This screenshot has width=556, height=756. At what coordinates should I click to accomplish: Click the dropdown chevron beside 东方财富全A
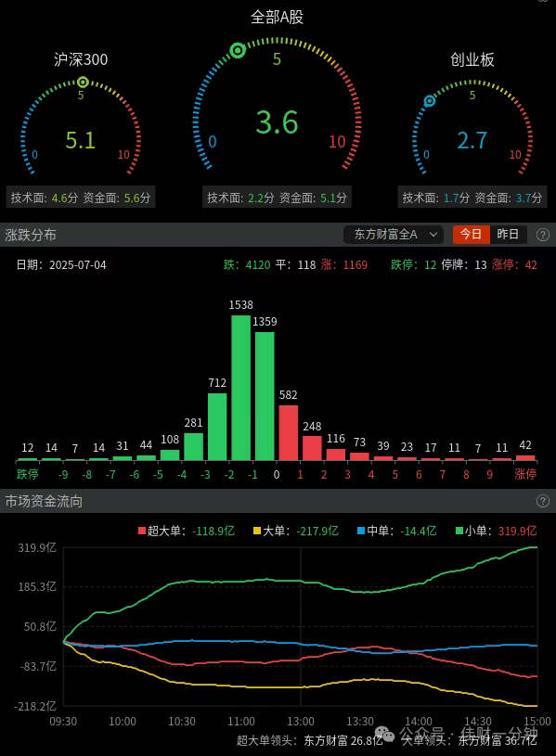pyautogui.click(x=433, y=235)
